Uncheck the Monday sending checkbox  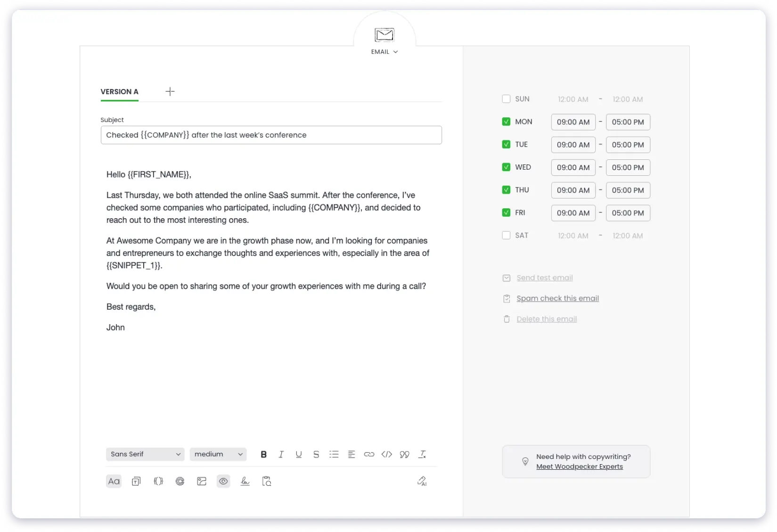coord(506,122)
